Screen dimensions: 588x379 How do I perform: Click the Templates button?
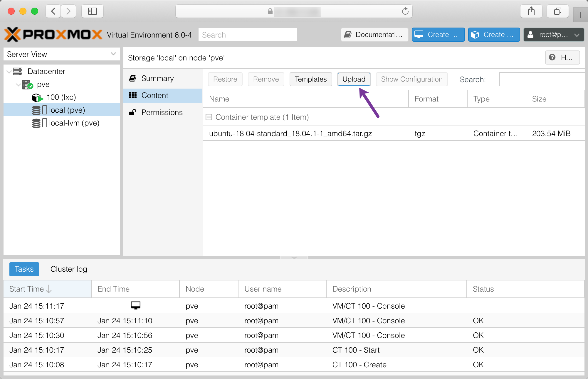click(310, 79)
